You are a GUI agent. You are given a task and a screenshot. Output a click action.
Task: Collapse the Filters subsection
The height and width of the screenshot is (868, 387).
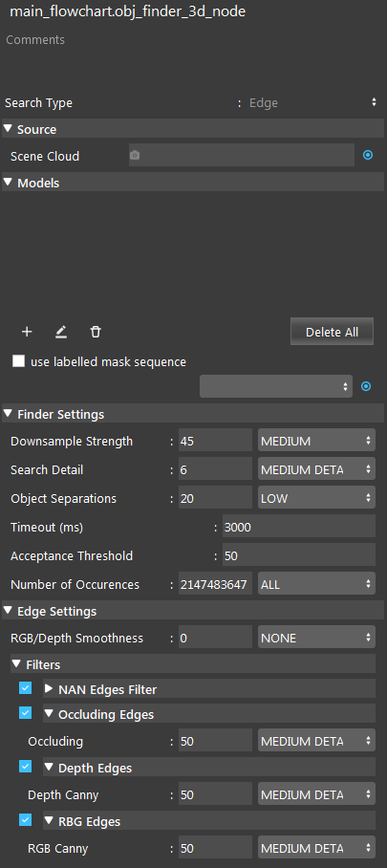(16, 663)
